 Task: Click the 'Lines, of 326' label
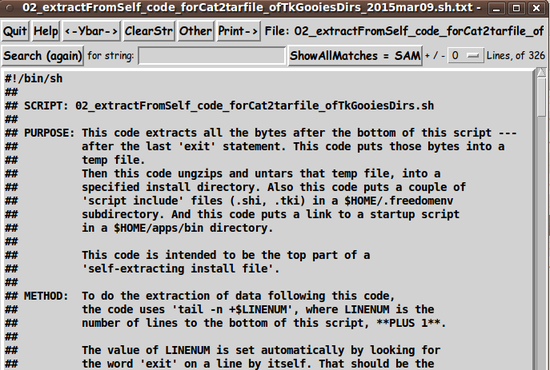coord(515,55)
